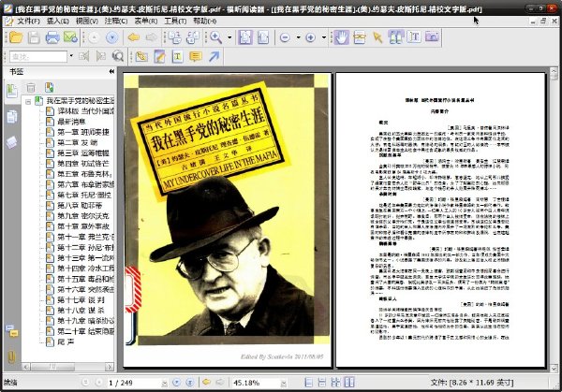Click the bookmarks panel horizontal scrollbar
This screenshot has height=392, width=562.
point(67,367)
